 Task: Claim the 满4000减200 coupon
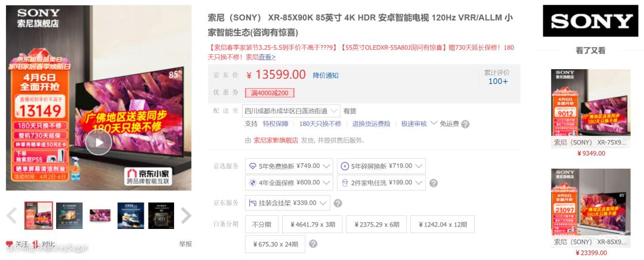pyautogui.click(x=270, y=93)
